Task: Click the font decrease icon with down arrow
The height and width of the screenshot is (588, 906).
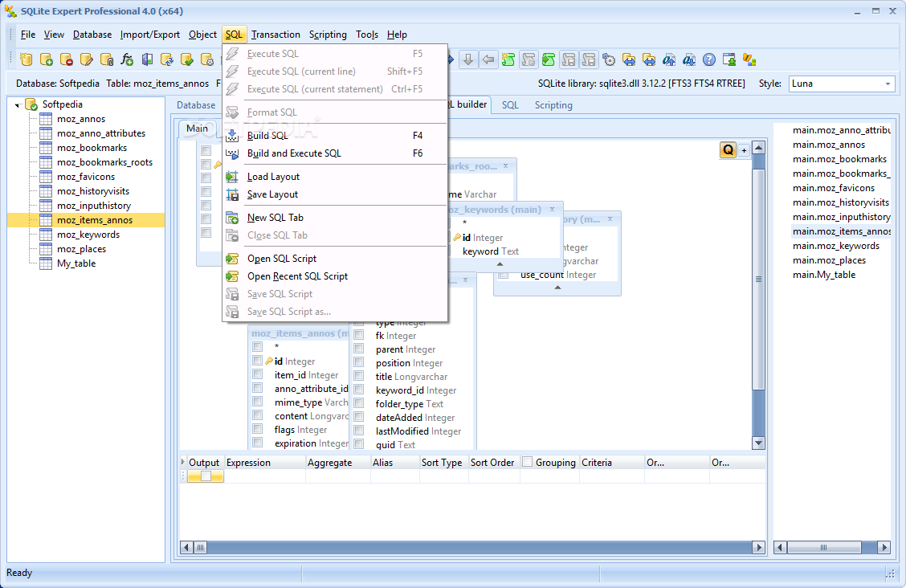Action: (x=689, y=59)
